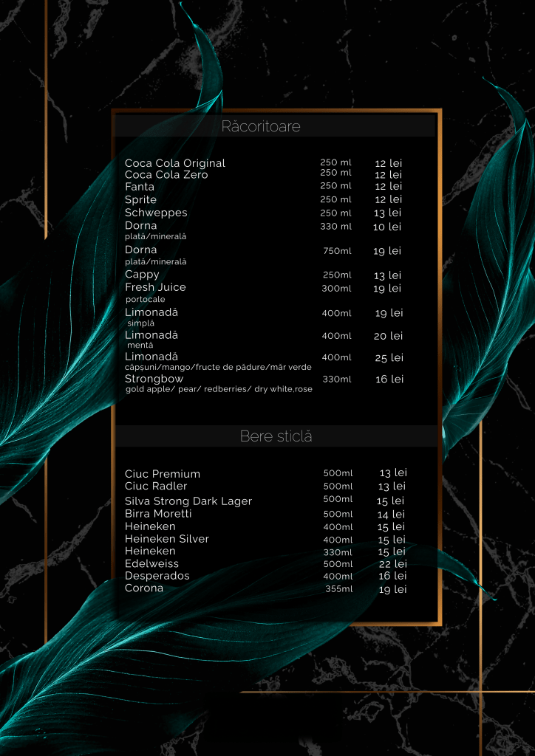This screenshot has width=535, height=756.
Task: Click the Corona beer entry
Action: click(x=144, y=588)
